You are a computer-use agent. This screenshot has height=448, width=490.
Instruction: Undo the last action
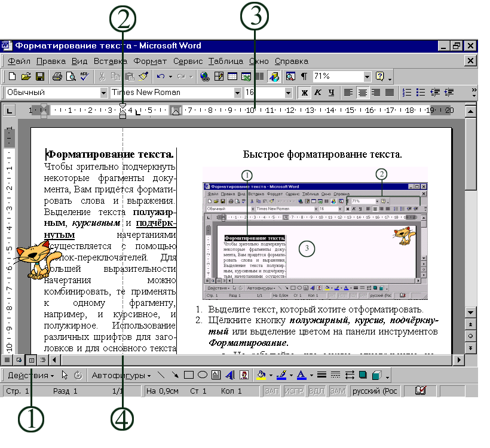pos(161,76)
